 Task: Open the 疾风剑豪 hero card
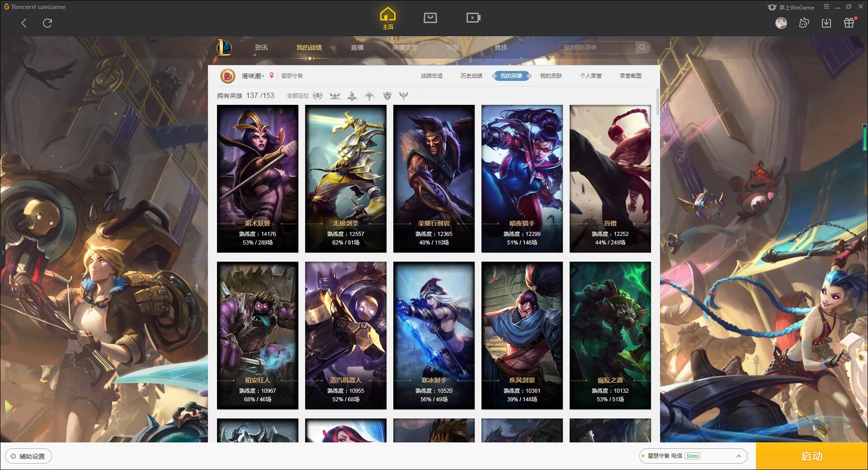click(522, 335)
